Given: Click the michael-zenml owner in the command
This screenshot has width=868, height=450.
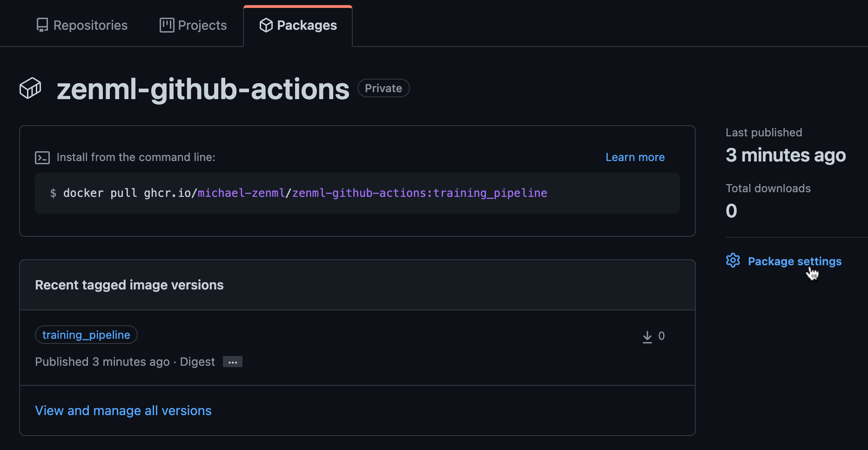Looking at the screenshot, I should 241,193.
